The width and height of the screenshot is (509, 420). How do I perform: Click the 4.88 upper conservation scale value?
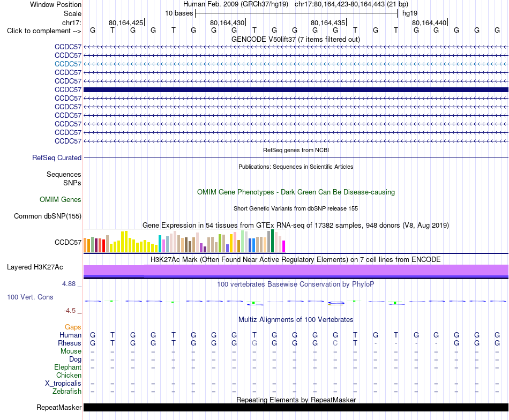point(69,284)
